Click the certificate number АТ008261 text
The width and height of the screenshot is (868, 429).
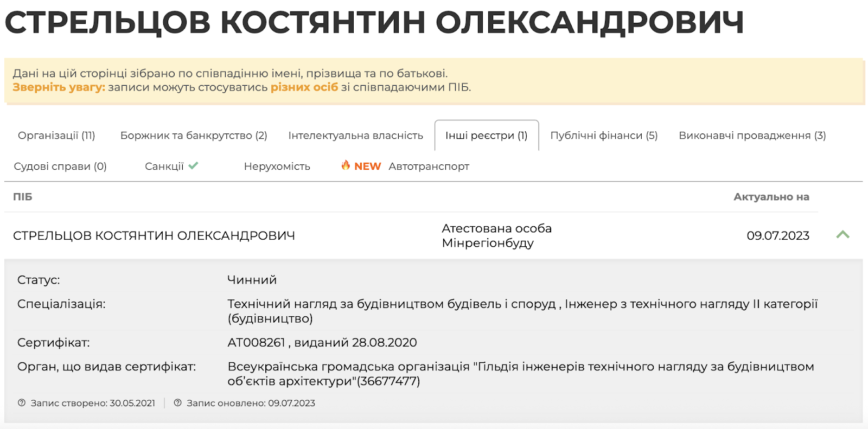pos(256,343)
